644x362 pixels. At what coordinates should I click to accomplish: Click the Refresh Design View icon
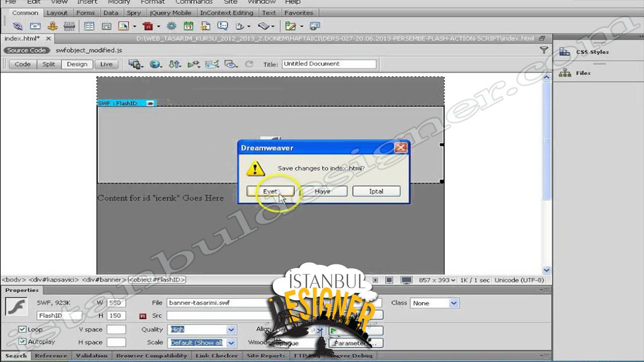coord(249,64)
